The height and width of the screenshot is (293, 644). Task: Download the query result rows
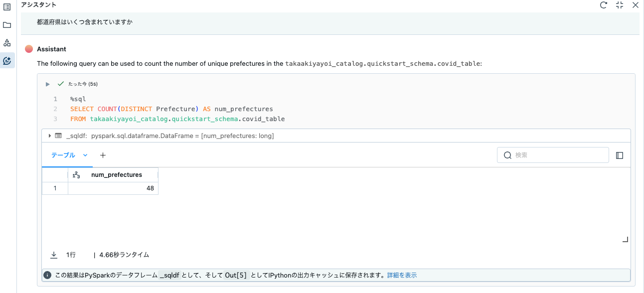pyautogui.click(x=54, y=255)
